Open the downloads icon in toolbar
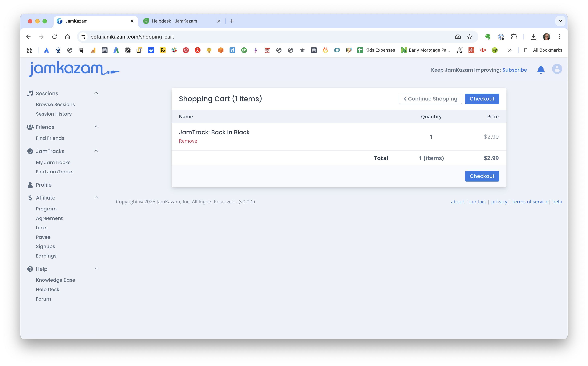Image resolution: width=588 pixels, height=366 pixels. [x=533, y=37]
